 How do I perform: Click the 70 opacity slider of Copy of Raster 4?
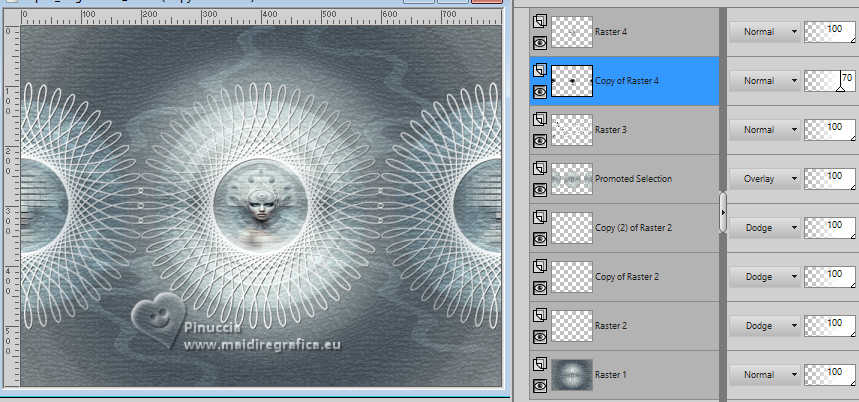(x=830, y=81)
